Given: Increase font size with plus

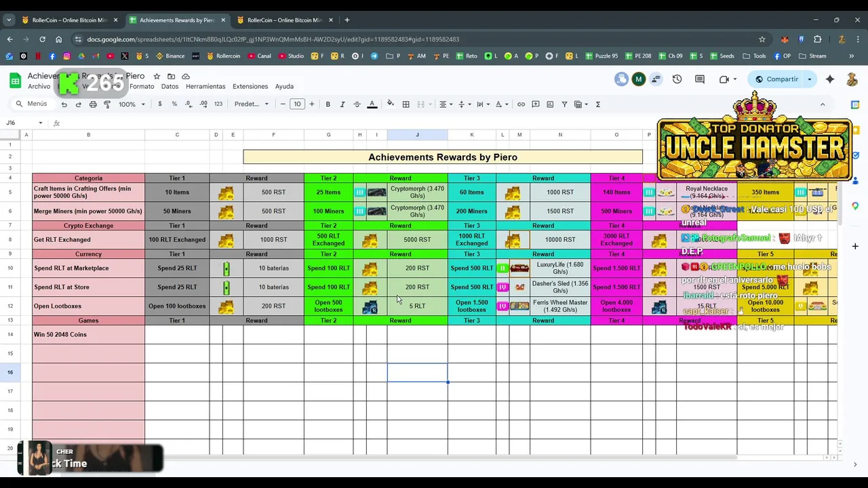Looking at the screenshot, I should point(312,104).
